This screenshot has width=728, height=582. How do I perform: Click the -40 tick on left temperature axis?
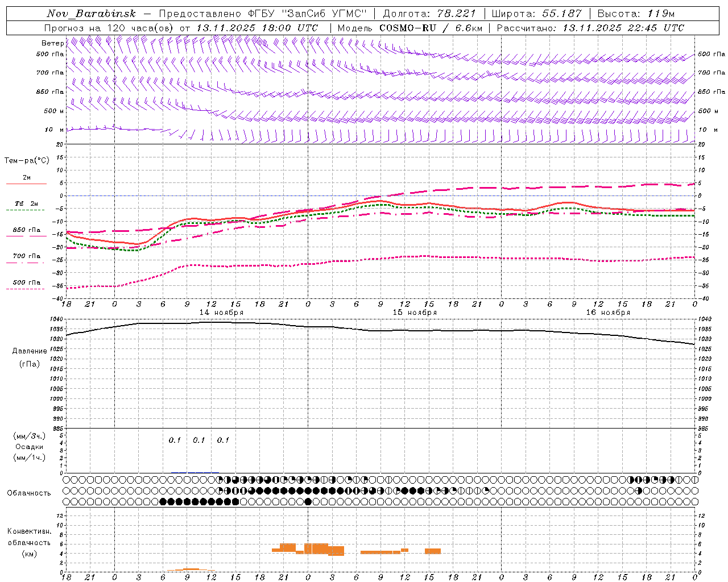click(59, 298)
